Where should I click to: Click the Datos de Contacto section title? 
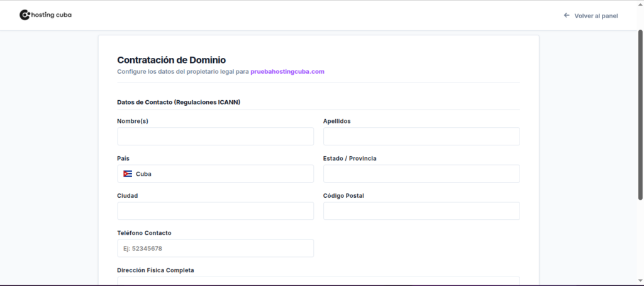(179, 102)
